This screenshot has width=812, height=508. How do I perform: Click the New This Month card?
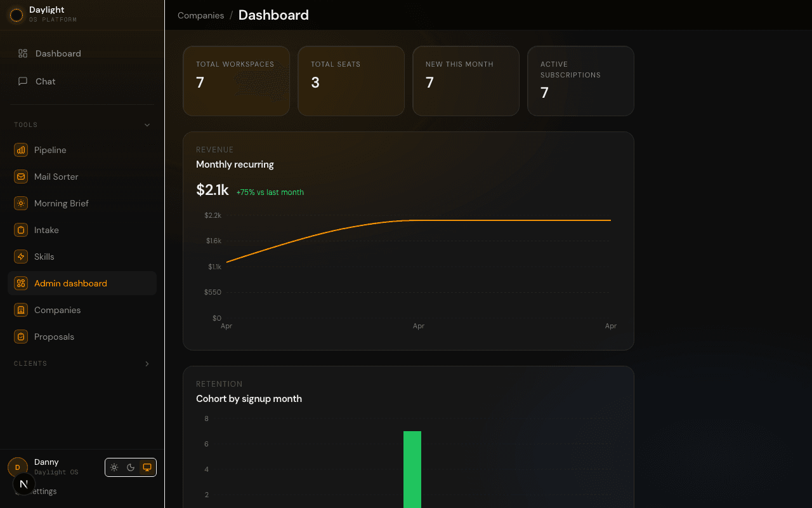[466, 81]
